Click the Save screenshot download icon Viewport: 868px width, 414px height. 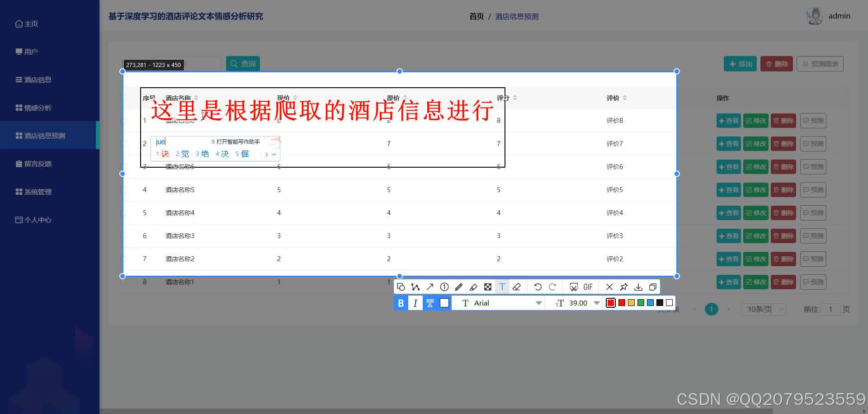(x=638, y=287)
